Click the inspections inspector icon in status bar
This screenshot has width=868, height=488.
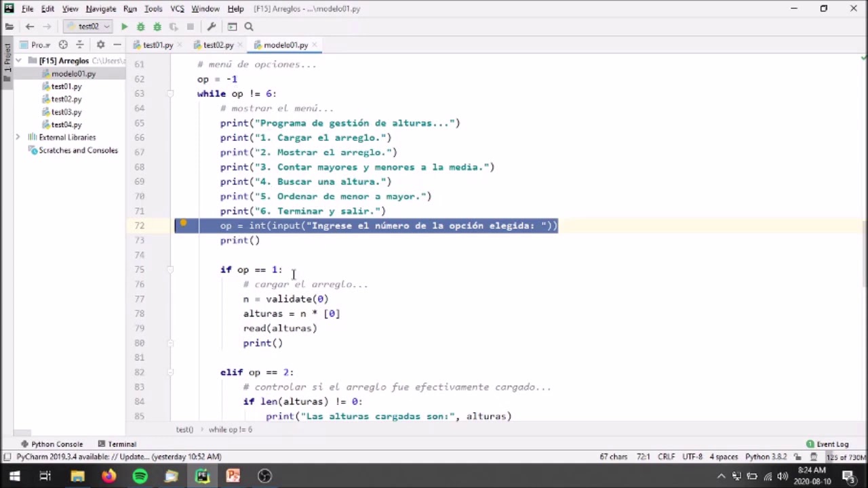pyautogui.click(x=814, y=457)
